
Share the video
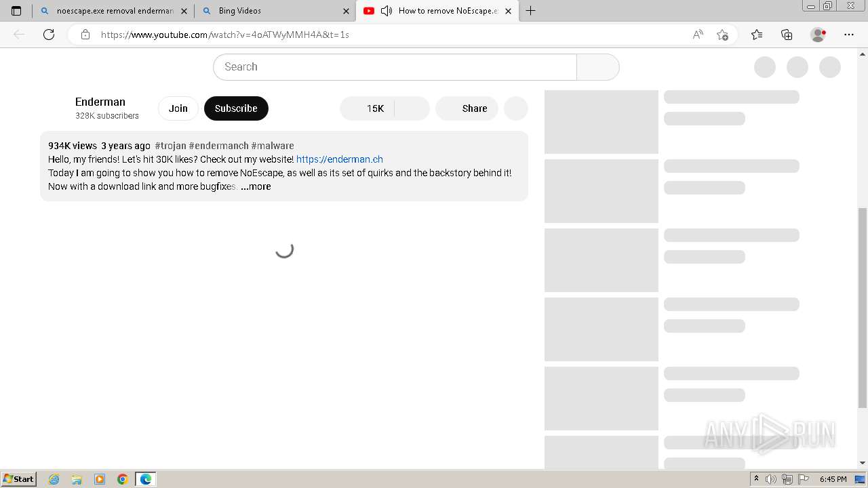coord(467,108)
